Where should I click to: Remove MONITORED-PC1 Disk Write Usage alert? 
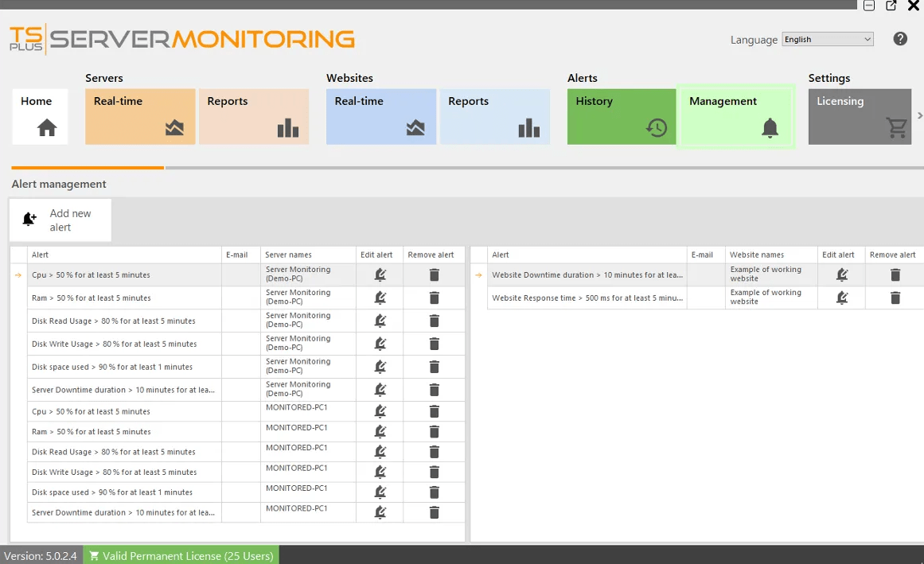[435, 473]
